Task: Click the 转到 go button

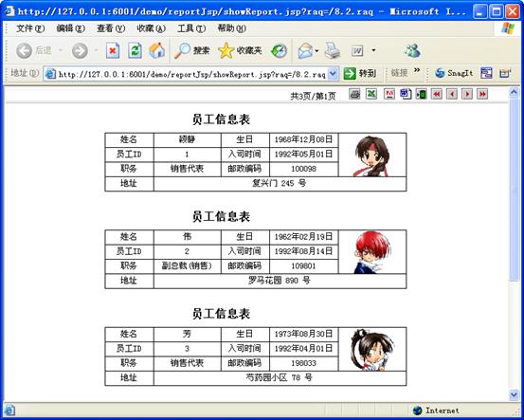Action: point(360,73)
